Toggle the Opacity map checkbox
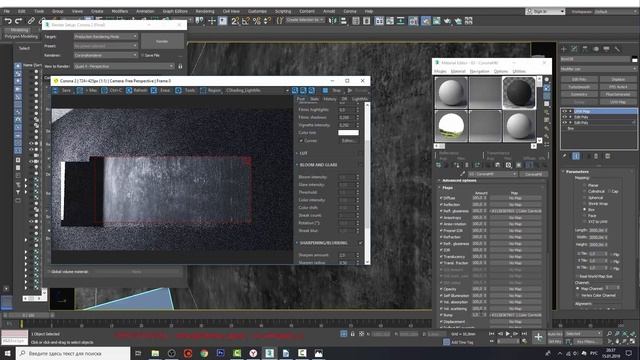Viewport: 640px width, 360px height. (x=441, y=289)
